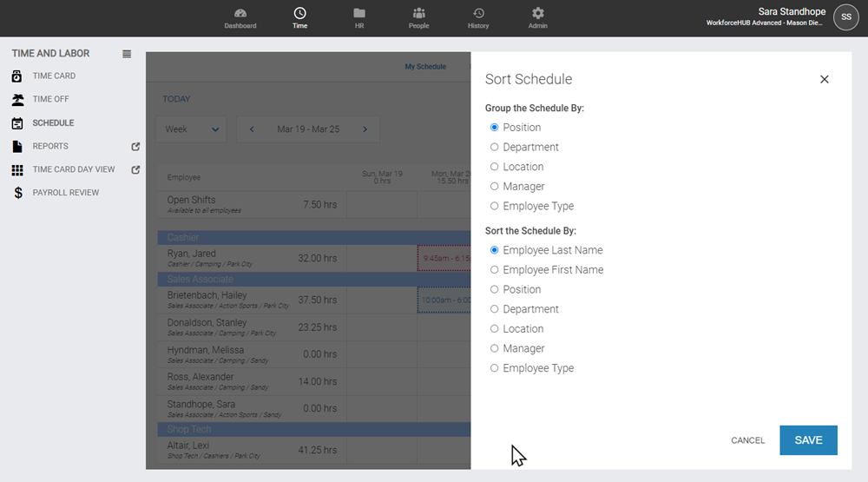Collapse sidebar with hamburger menu icon
868x482 pixels.
[x=127, y=54]
